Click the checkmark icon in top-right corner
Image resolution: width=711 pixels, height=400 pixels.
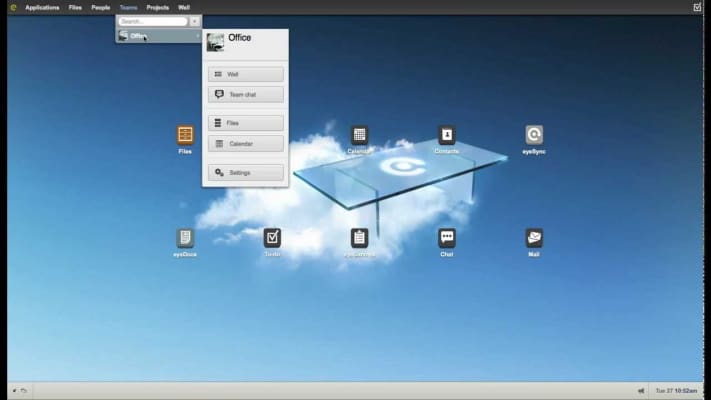pos(697,7)
